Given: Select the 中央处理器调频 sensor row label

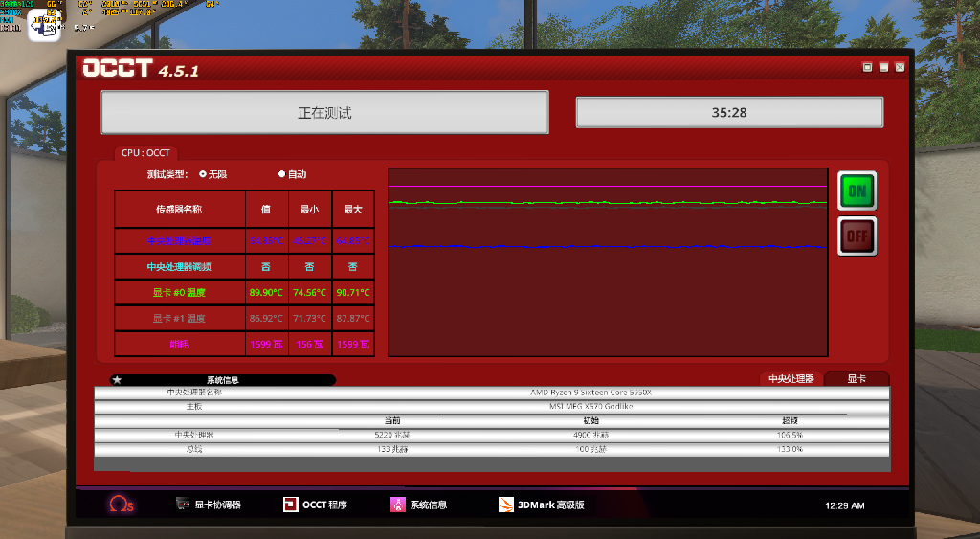Looking at the screenshot, I should tap(179, 266).
